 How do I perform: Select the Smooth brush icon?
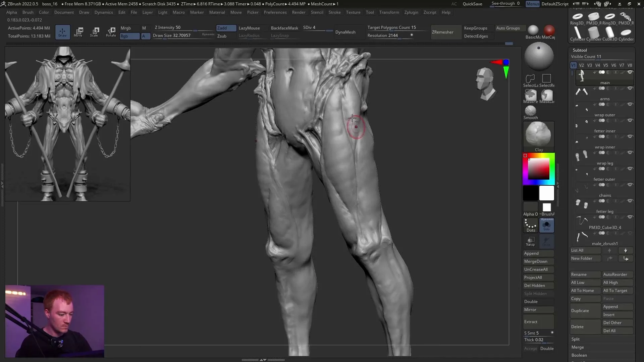tap(530, 111)
